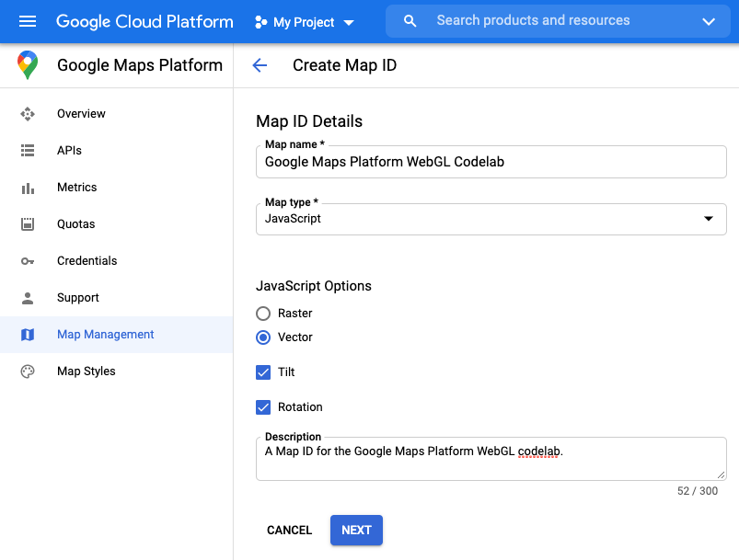
Task: Select the Quotas icon
Action: click(x=29, y=223)
